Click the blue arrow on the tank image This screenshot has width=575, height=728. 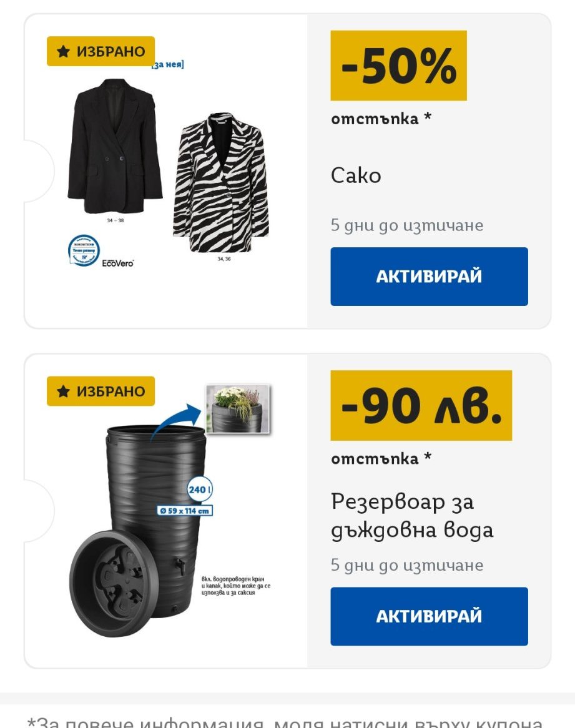tap(175, 420)
